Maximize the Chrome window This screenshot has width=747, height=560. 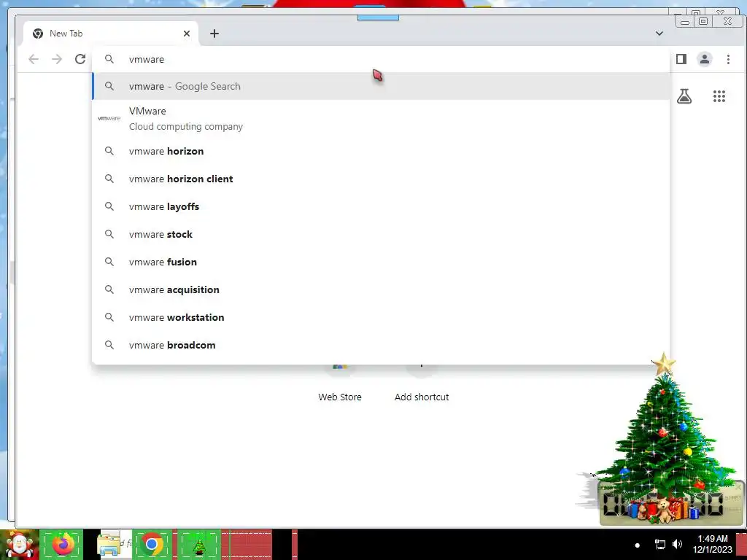pos(703,21)
